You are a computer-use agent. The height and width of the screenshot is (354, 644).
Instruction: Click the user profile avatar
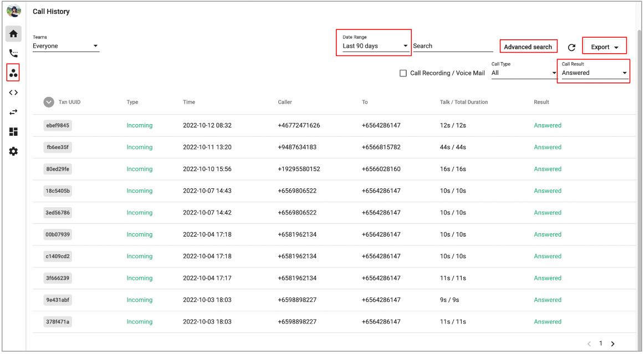click(14, 11)
